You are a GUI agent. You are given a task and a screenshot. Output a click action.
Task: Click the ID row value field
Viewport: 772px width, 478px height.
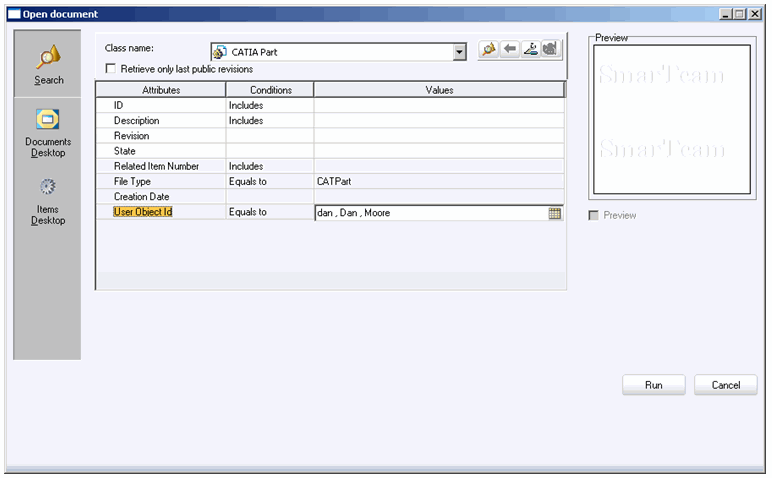click(x=439, y=105)
